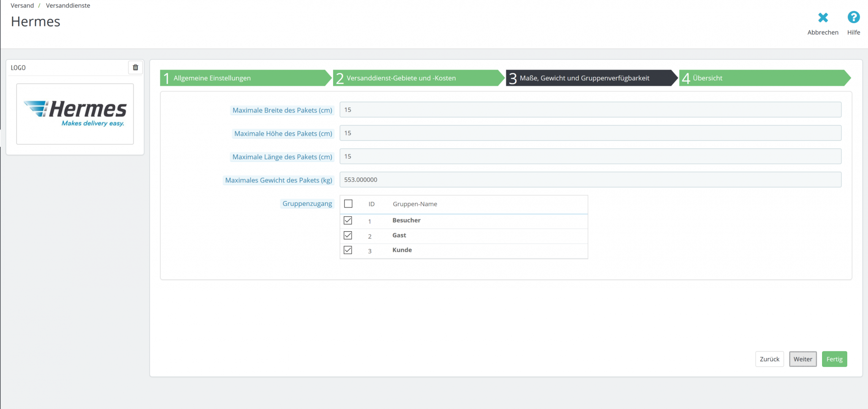Click the trash icon in the Logo panel
The image size is (868, 409).
click(135, 67)
